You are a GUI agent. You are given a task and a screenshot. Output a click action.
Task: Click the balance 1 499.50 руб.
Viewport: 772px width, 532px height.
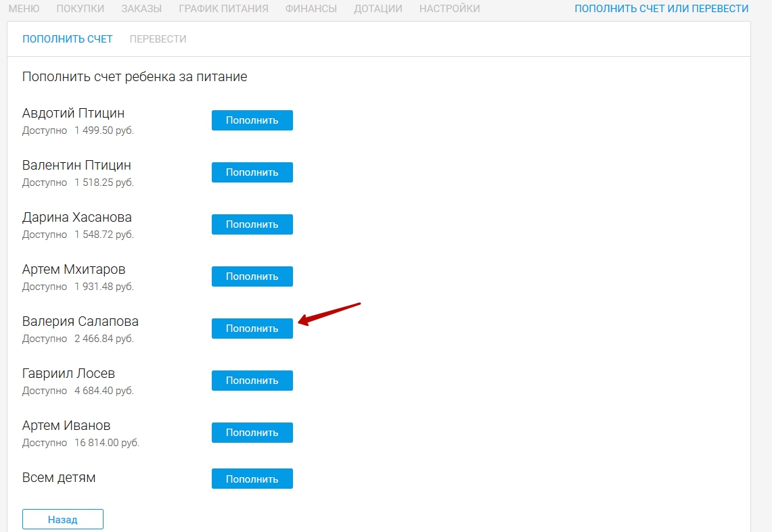tap(104, 130)
